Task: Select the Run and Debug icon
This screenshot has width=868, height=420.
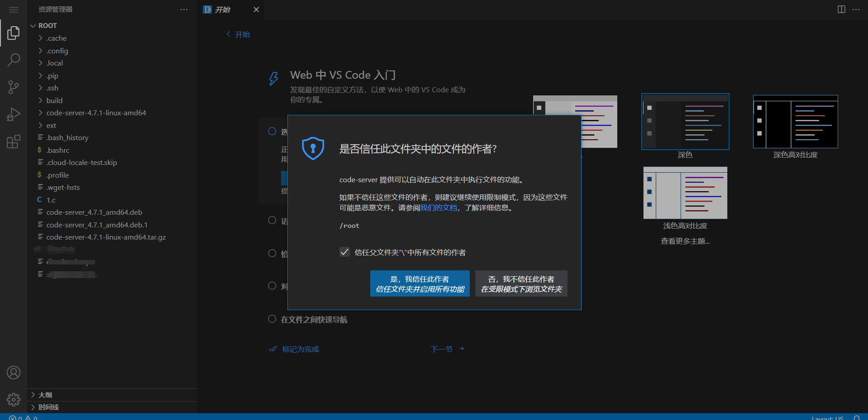Action: (x=14, y=114)
